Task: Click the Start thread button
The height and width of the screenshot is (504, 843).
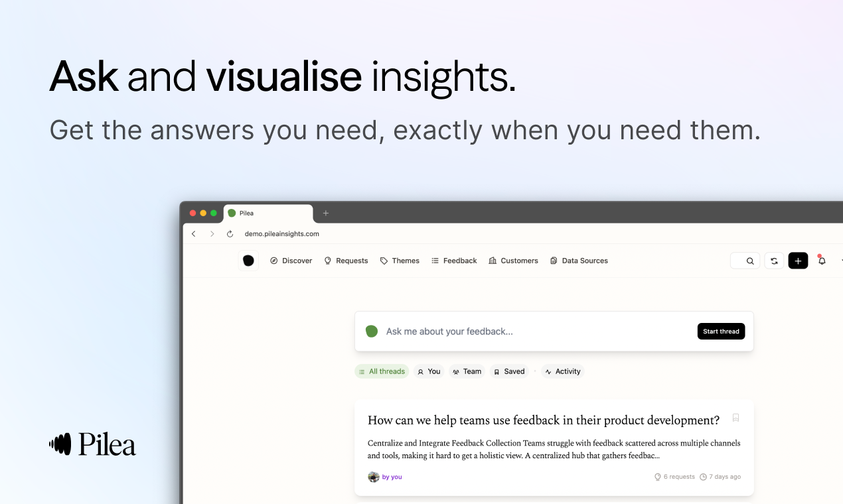Action: [721, 332]
